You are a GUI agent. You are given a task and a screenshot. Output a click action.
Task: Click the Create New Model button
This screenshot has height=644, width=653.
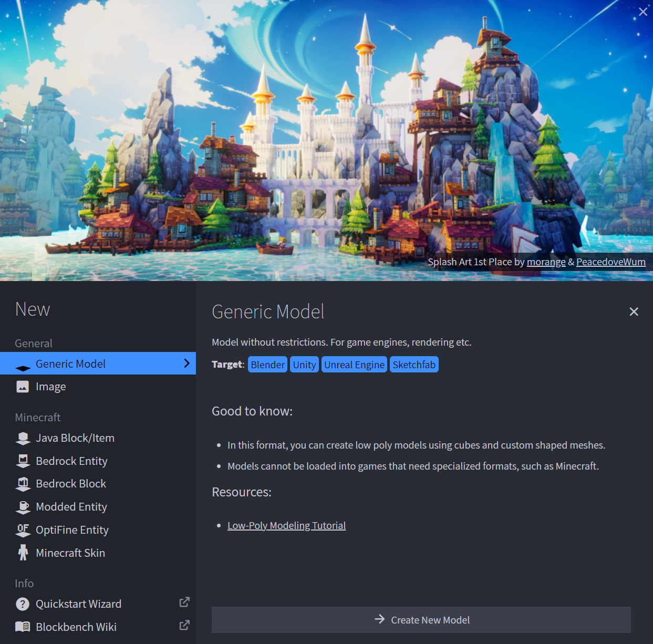click(421, 620)
